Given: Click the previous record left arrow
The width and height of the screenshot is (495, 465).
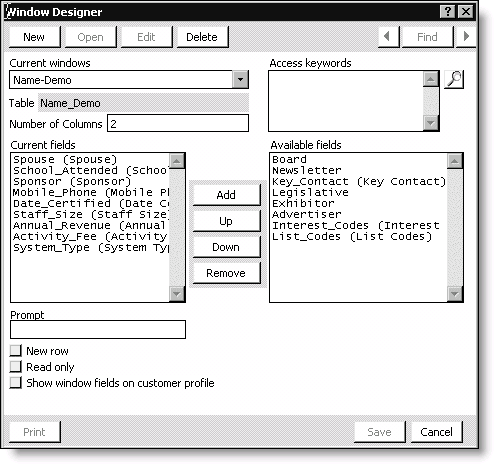Looking at the screenshot, I should point(389,37).
